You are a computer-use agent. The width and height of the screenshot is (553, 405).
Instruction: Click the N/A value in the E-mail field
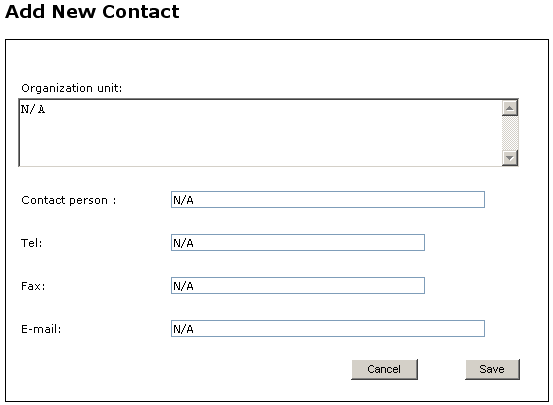point(183,329)
